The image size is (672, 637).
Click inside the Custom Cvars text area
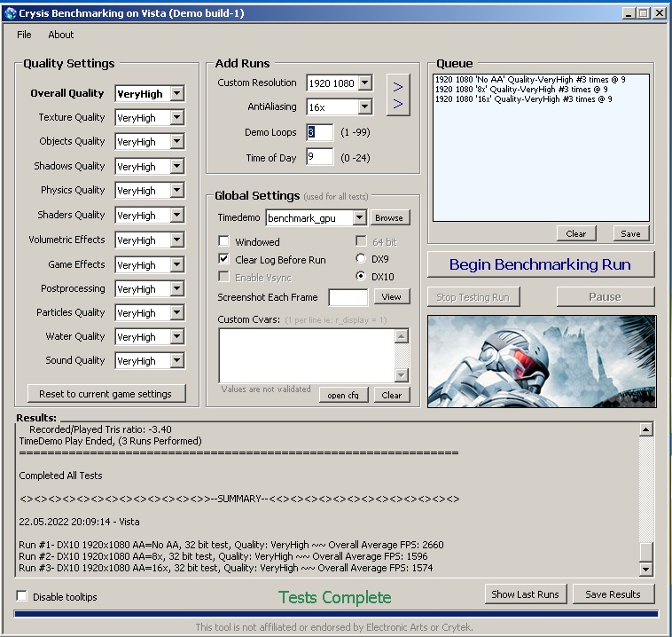tap(307, 355)
